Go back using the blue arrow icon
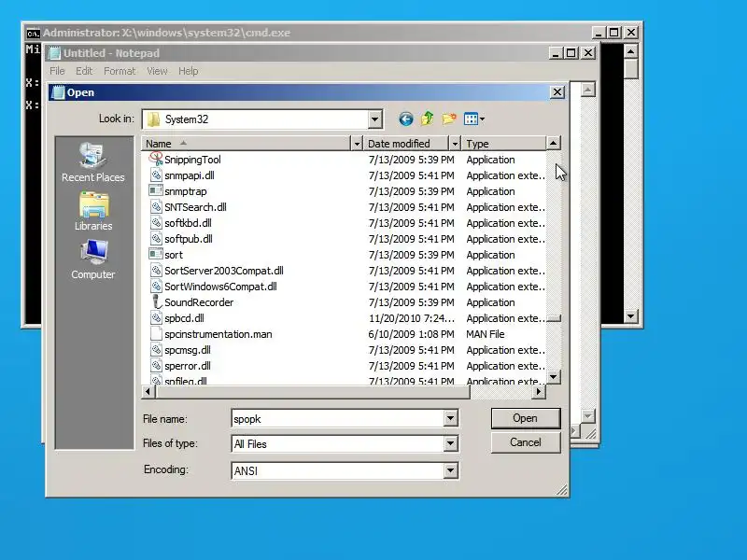This screenshot has width=747, height=560. pyautogui.click(x=405, y=119)
